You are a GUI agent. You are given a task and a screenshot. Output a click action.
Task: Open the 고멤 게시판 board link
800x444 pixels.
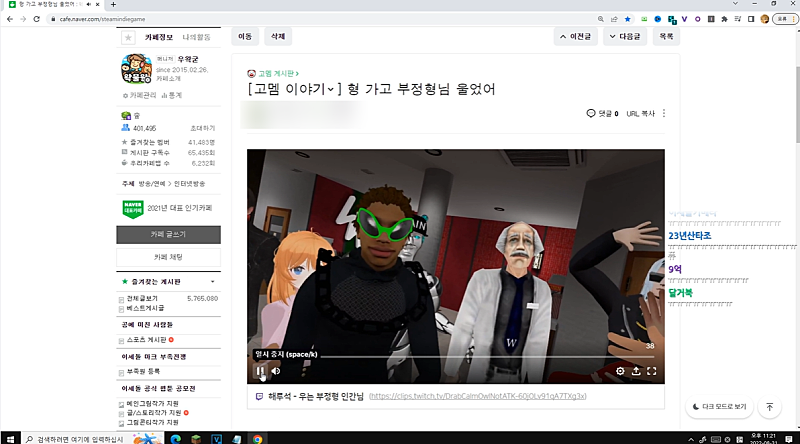278,73
